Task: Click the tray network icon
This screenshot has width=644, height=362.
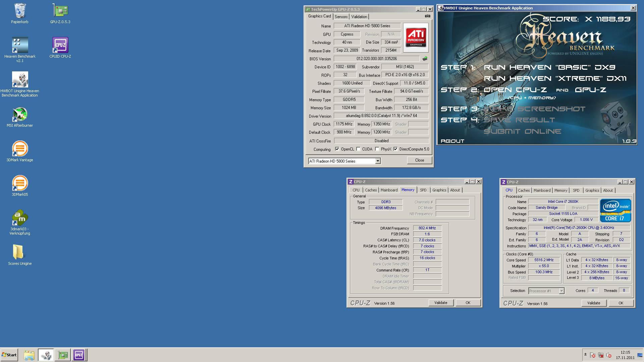Action: click(x=601, y=355)
